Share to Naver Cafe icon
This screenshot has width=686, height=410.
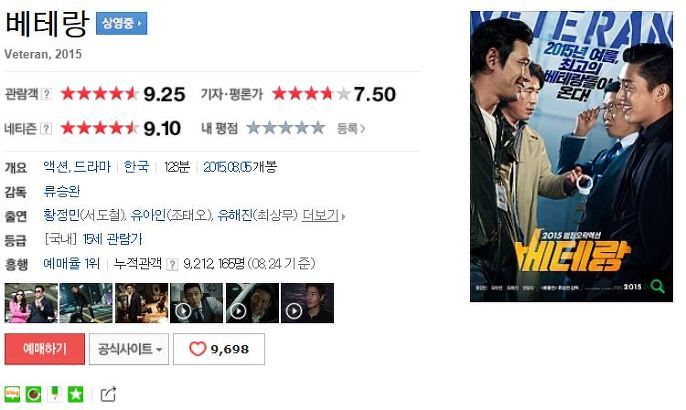(34, 394)
